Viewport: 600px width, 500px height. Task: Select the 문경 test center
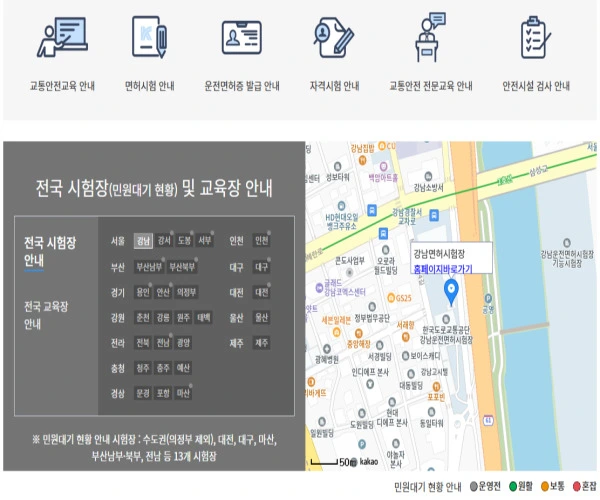(x=143, y=393)
